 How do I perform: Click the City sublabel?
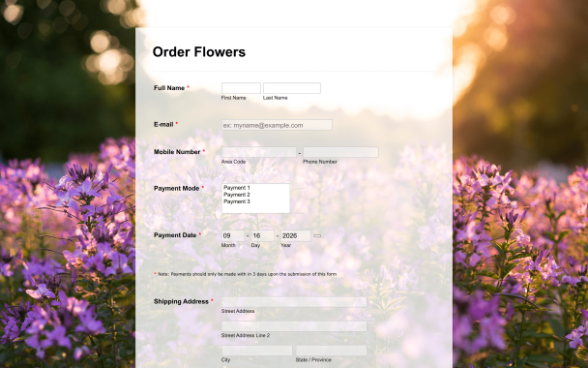tap(225, 359)
